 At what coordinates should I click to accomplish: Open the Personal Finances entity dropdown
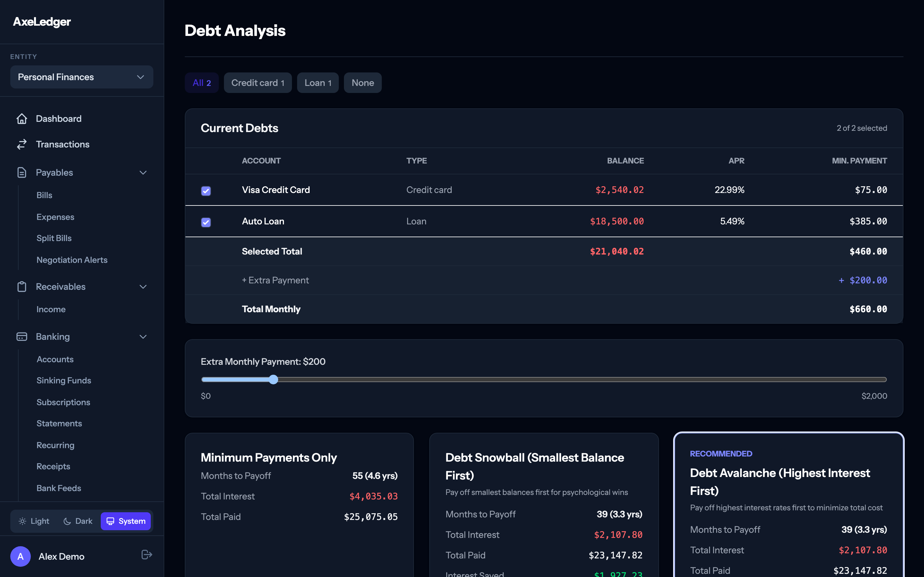tap(82, 77)
